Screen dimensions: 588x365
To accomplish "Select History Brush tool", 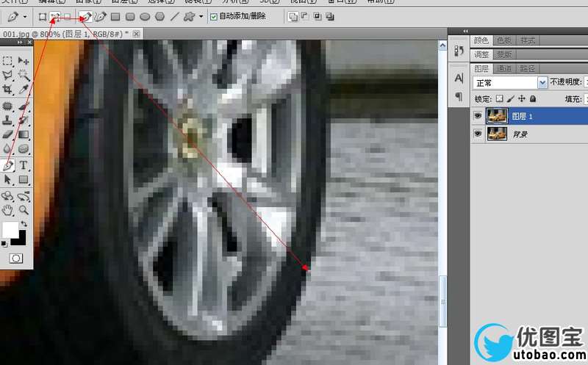I will [24, 120].
